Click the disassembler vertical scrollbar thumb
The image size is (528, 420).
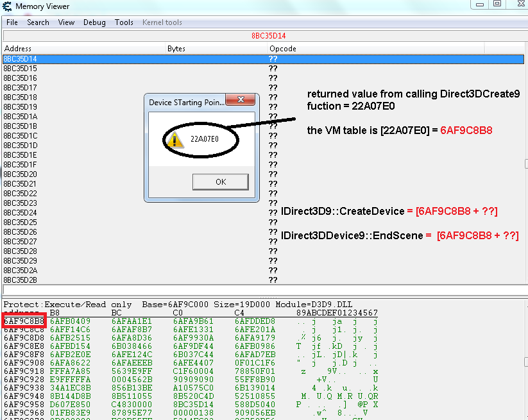click(525, 164)
